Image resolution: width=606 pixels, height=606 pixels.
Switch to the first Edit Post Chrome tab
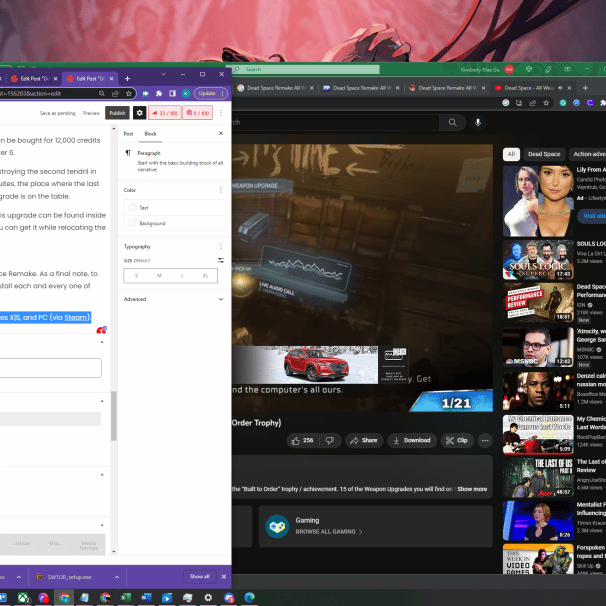pos(34,78)
